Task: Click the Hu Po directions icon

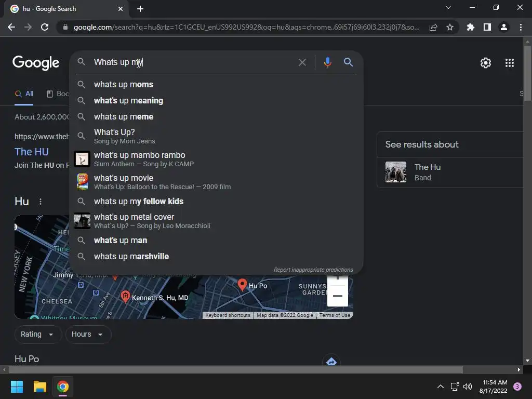Action: pyautogui.click(x=331, y=362)
